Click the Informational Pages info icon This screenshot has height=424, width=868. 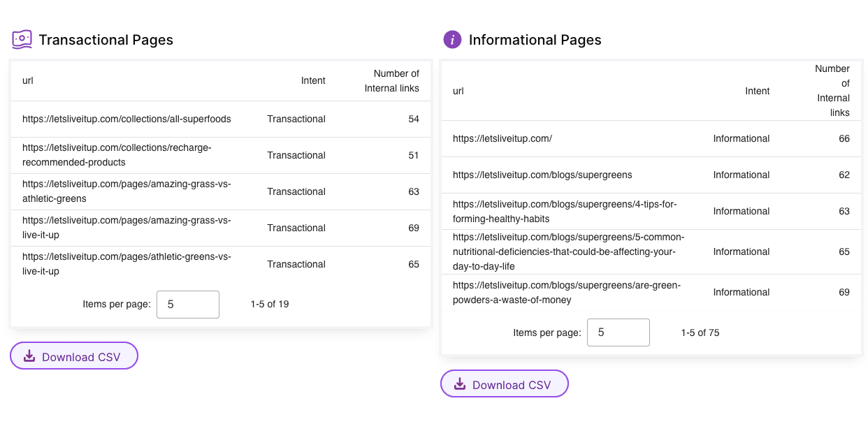tap(452, 40)
